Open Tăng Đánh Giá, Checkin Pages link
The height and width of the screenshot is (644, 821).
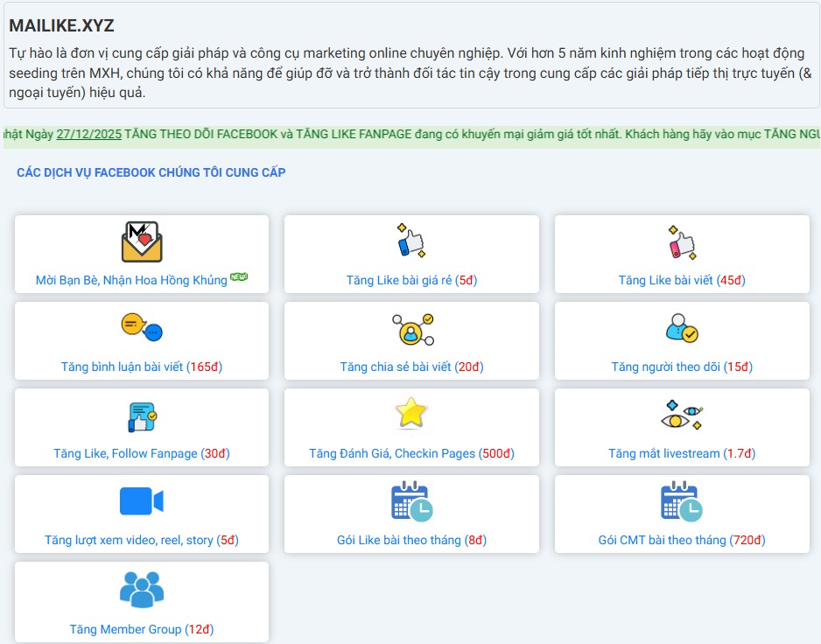[x=411, y=453]
